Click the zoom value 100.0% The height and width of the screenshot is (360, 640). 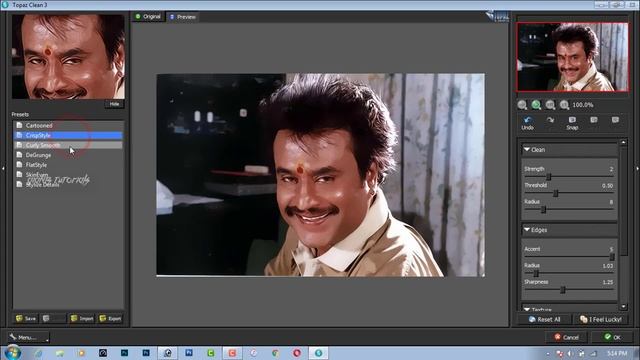pos(582,105)
